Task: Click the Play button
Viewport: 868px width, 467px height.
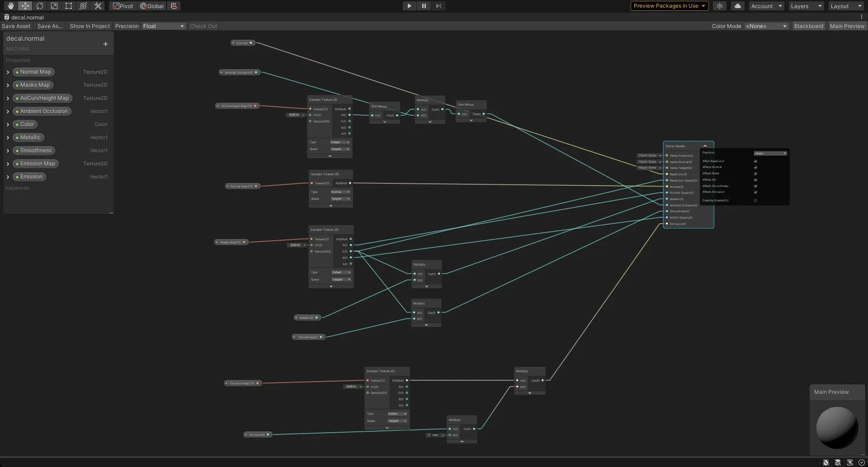Action: [409, 6]
